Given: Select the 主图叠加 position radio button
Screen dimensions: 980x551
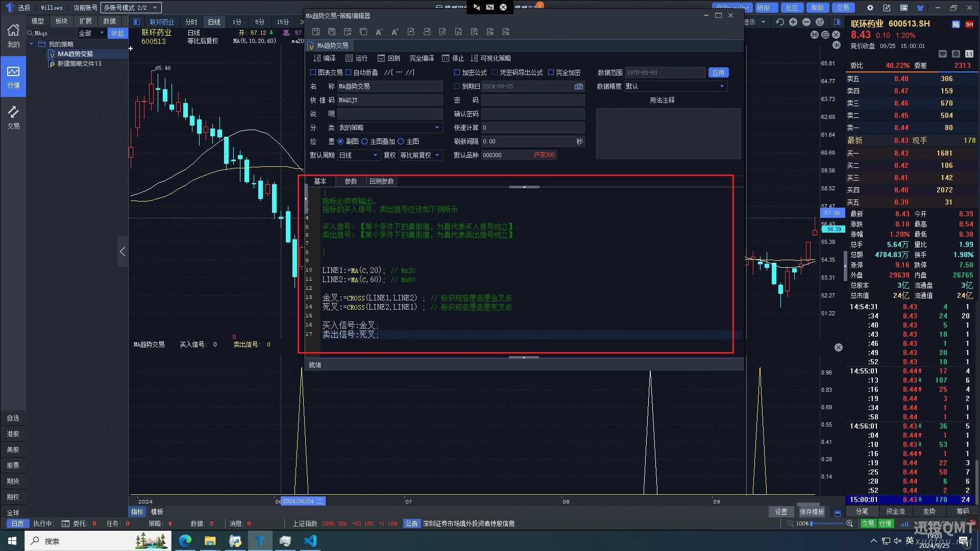Looking at the screenshot, I should (x=364, y=141).
